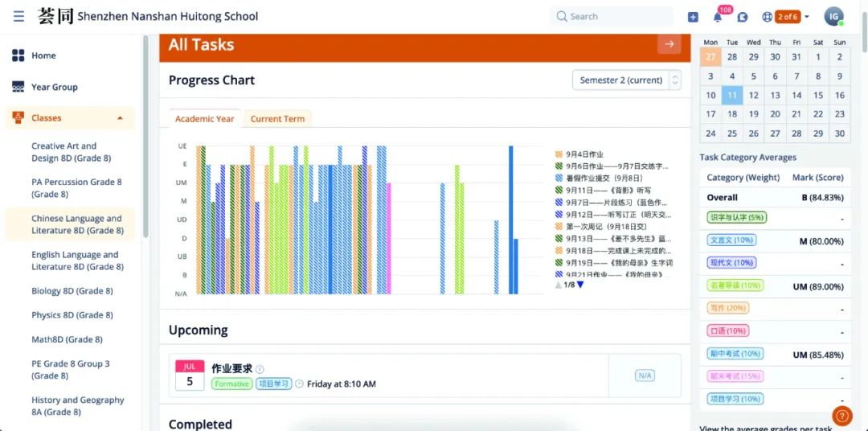Open Biology 8D (Grade 8) class
The width and height of the screenshot is (868, 431).
point(72,291)
